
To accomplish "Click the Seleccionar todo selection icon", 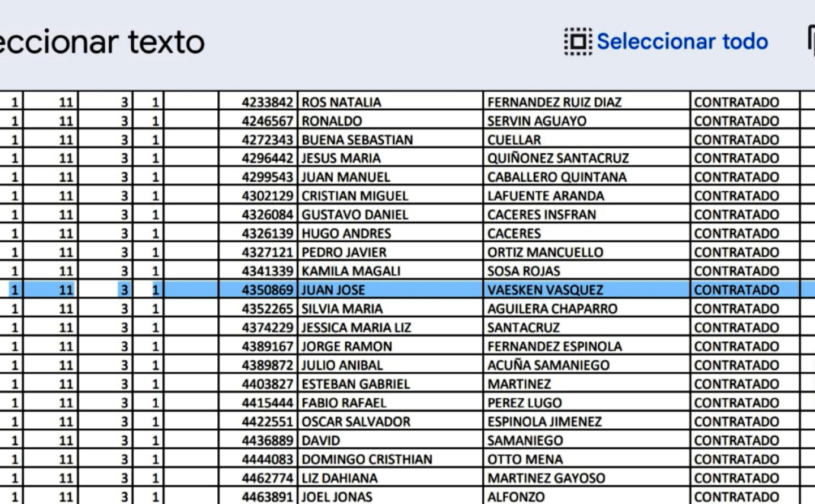I will pyautogui.click(x=578, y=42).
